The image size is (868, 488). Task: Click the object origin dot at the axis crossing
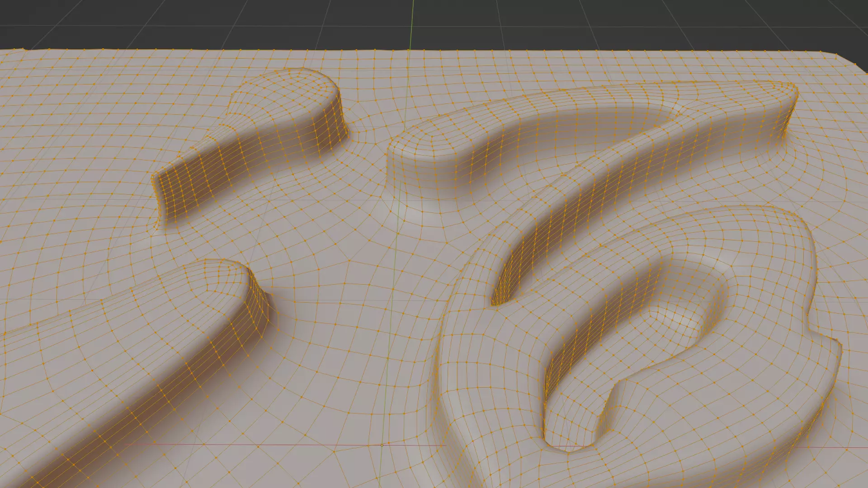[382, 445]
